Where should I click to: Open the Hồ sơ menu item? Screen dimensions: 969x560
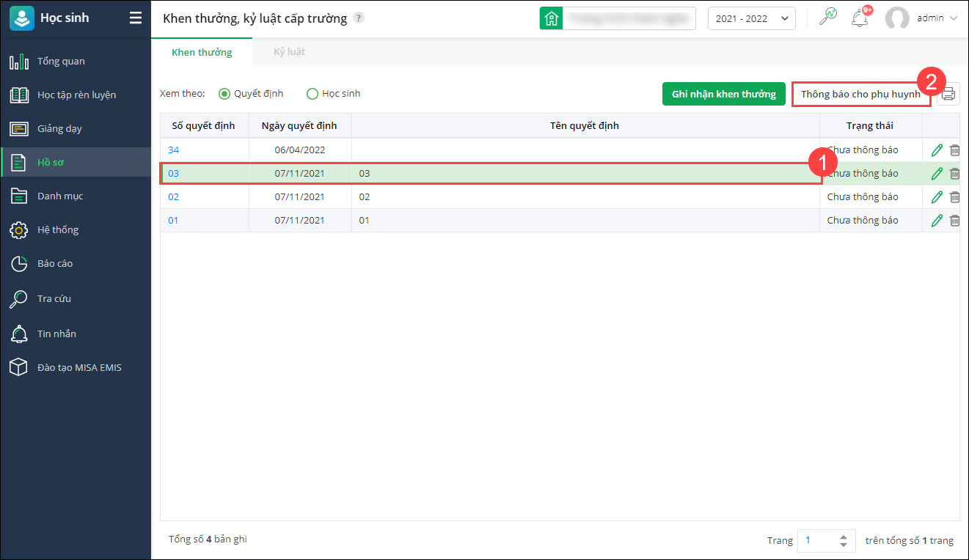(76, 163)
